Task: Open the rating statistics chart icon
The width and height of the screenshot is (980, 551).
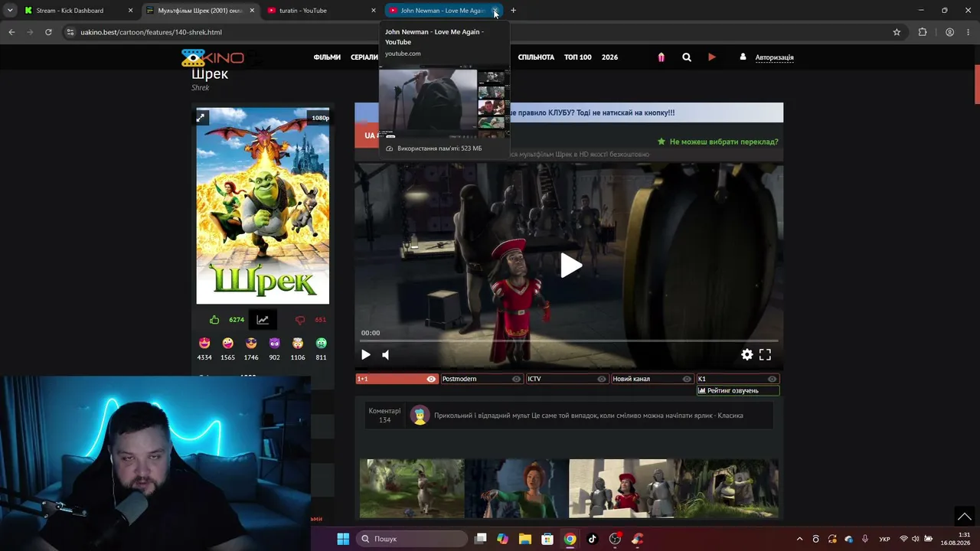Action: 263,320
